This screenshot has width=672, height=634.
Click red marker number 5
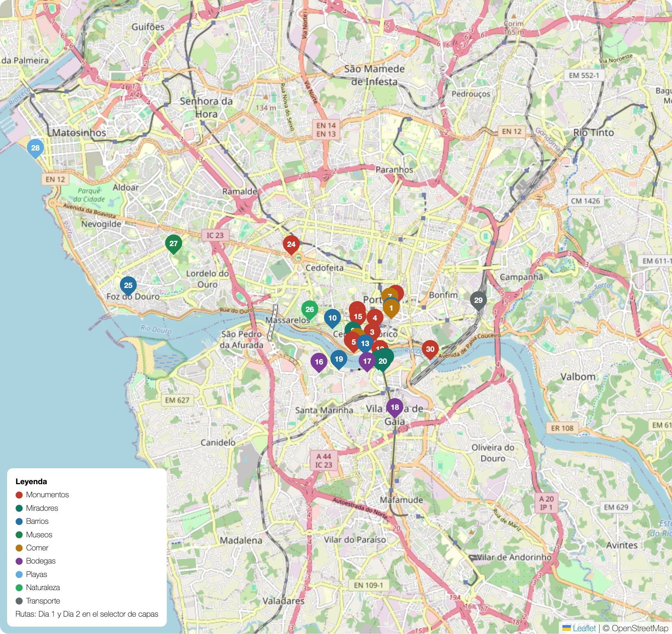(x=353, y=342)
